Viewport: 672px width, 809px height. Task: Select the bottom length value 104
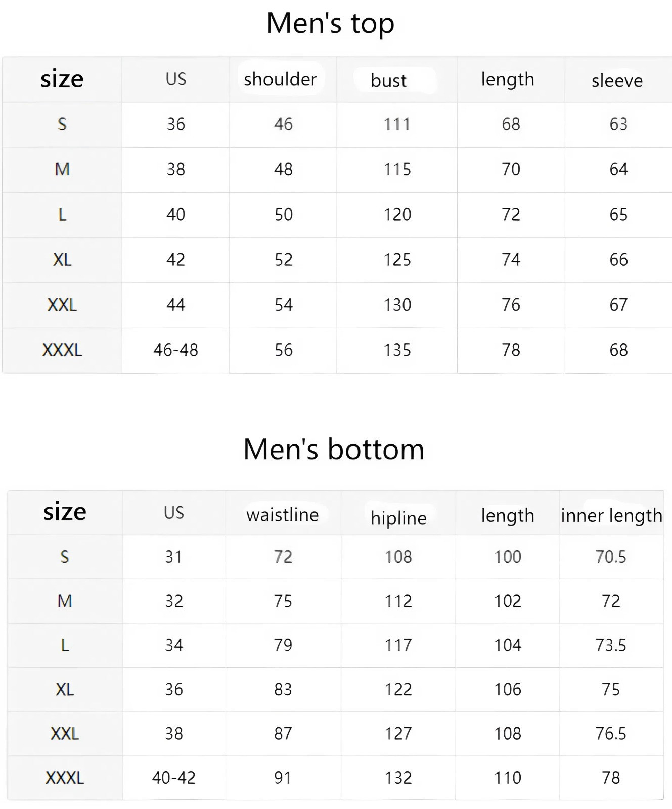(x=508, y=645)
